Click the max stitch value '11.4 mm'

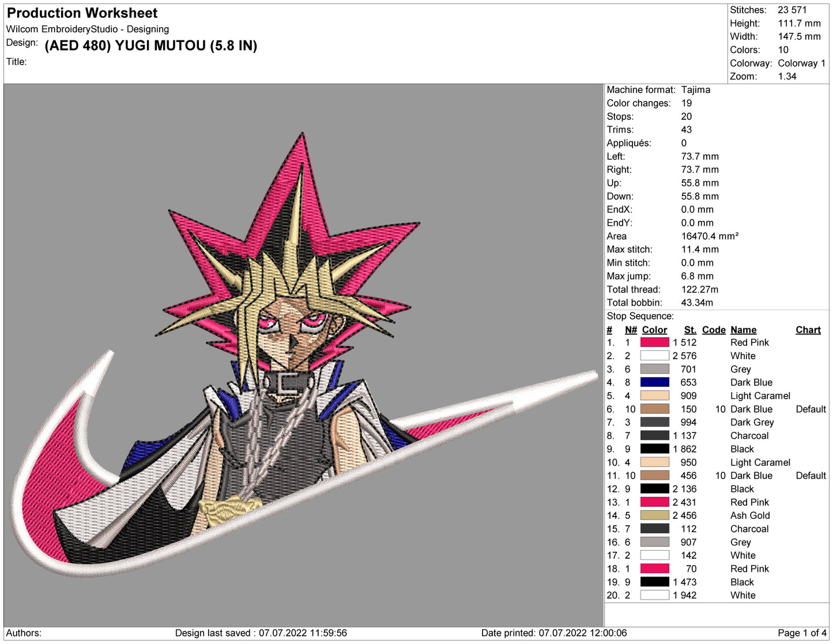[x=700, y=249]
